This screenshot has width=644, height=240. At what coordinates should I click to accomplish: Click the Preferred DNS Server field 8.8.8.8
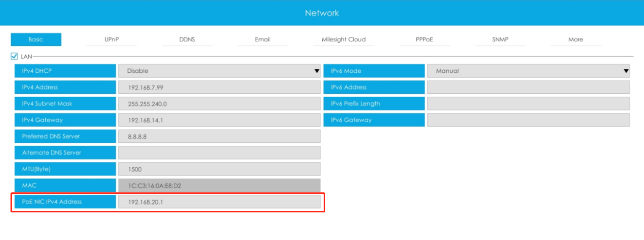219,137
